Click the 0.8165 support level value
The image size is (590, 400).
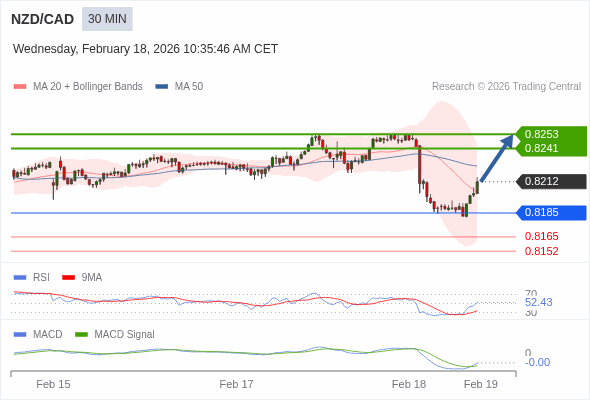click(x=541, y=236)
